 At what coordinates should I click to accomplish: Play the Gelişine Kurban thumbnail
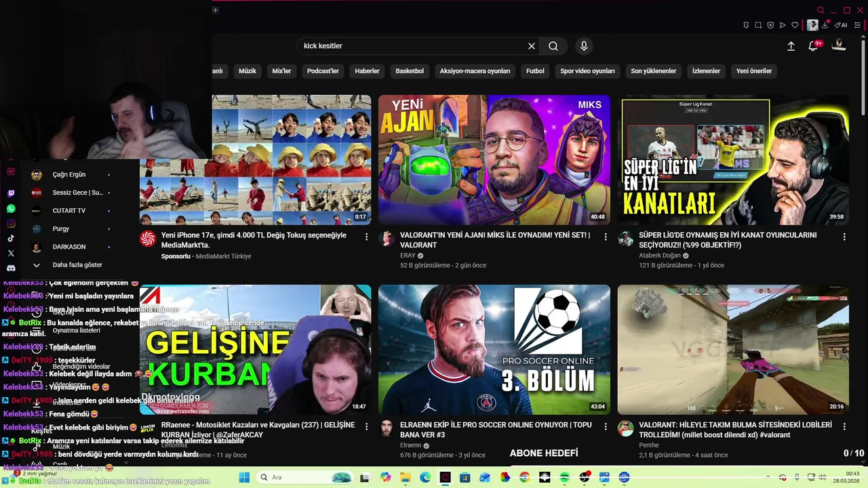(x=256, y=350)
